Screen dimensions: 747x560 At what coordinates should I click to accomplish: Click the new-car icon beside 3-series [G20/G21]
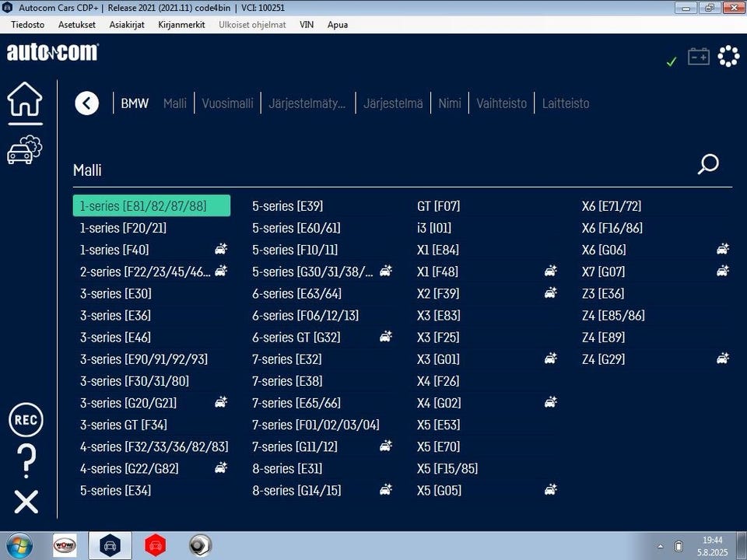coord(221,402)
